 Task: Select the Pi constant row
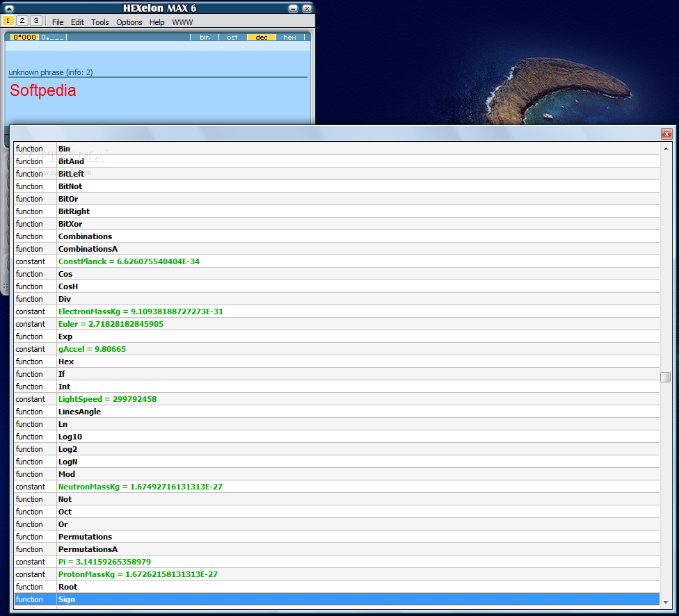[337, 562]
